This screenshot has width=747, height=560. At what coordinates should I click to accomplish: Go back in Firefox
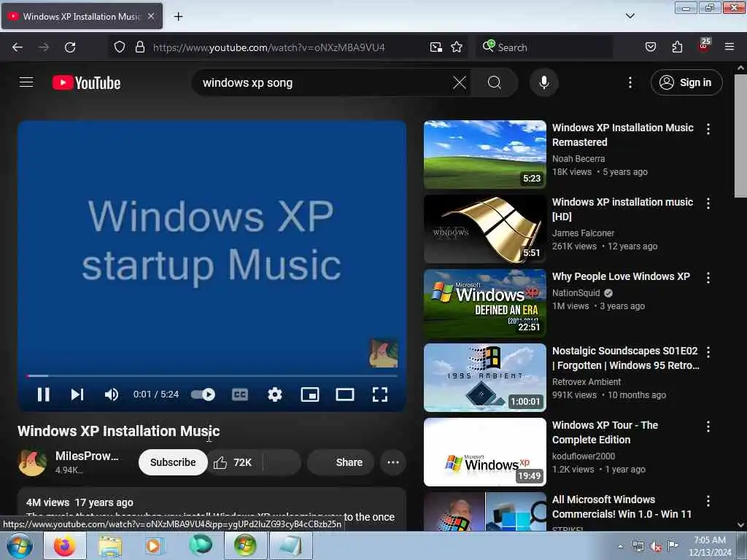pos(18,47)
